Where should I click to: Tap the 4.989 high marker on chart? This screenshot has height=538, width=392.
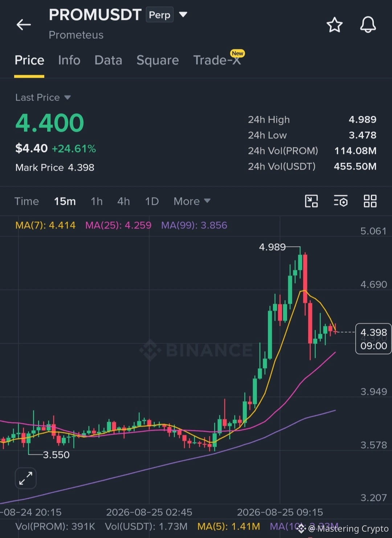pyautogui.click(x=272, y=247)
